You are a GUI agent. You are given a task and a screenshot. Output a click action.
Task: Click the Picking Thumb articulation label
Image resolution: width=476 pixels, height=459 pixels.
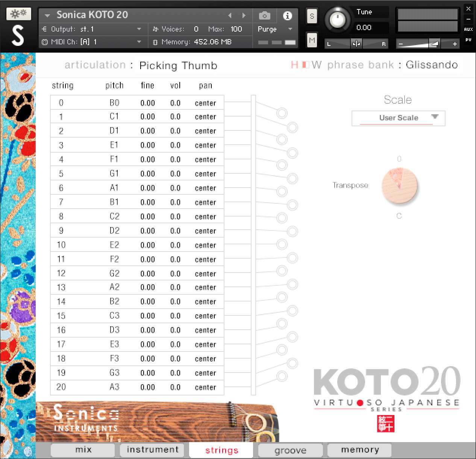[178, 65]
